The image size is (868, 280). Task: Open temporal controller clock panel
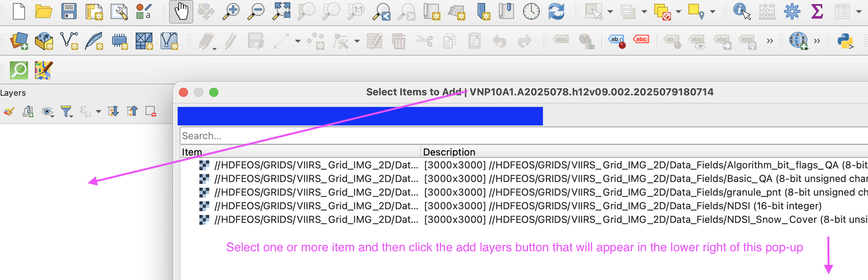531,11
